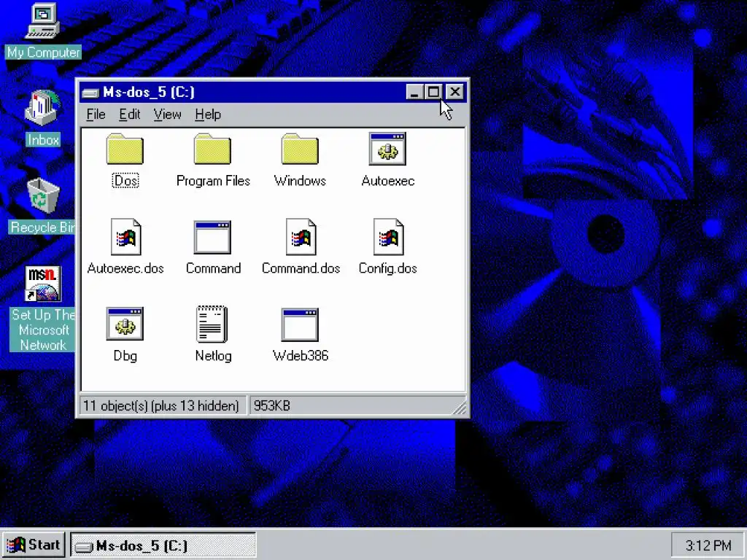Viewport: 747px width, 560px height.
Task: Click the 'Program Files' label text
Action: (213, 181)
